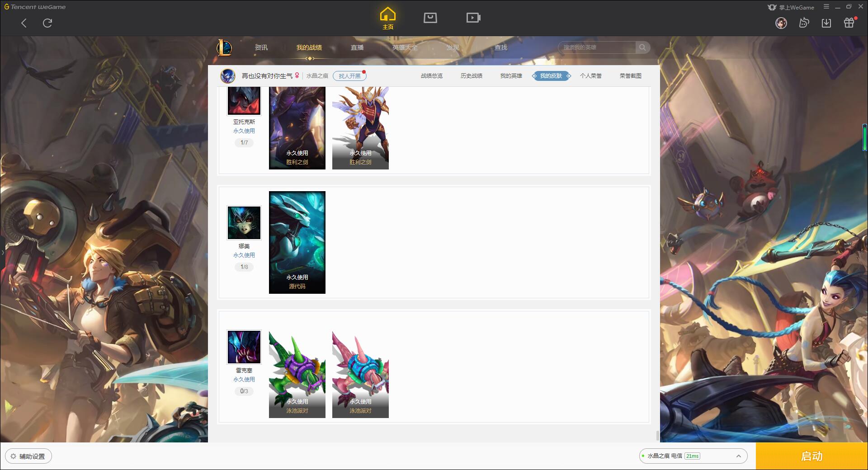
Task: Open the 战绩总览 sub-tab
Action: (432, 76)
